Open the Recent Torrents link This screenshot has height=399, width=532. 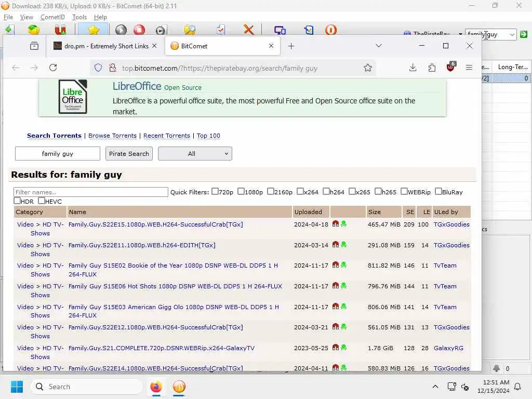coord(167,136)
